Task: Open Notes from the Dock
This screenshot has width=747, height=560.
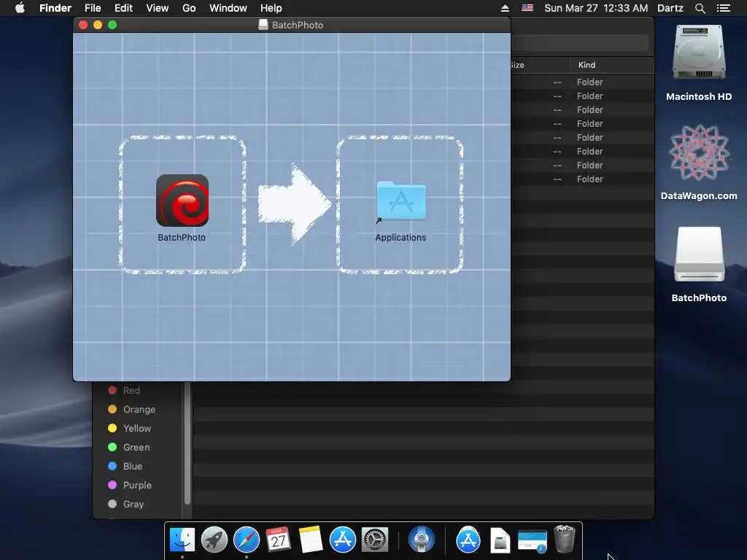Action: tap(311, 540)
